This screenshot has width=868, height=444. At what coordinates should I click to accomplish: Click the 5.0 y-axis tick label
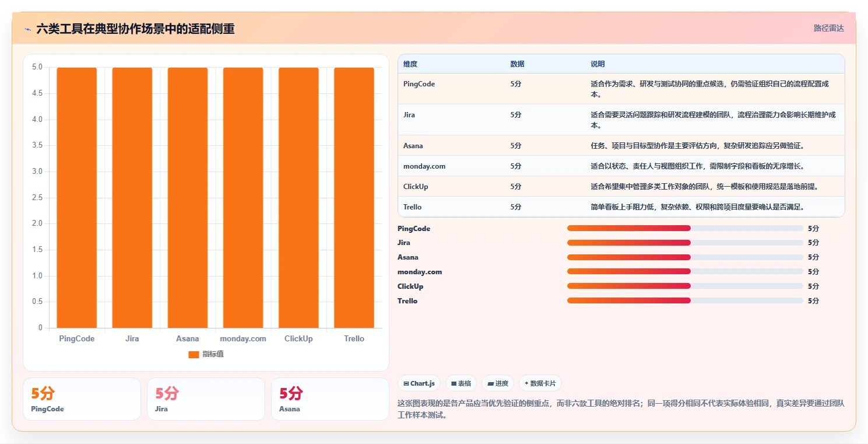(x=37, y=67)
